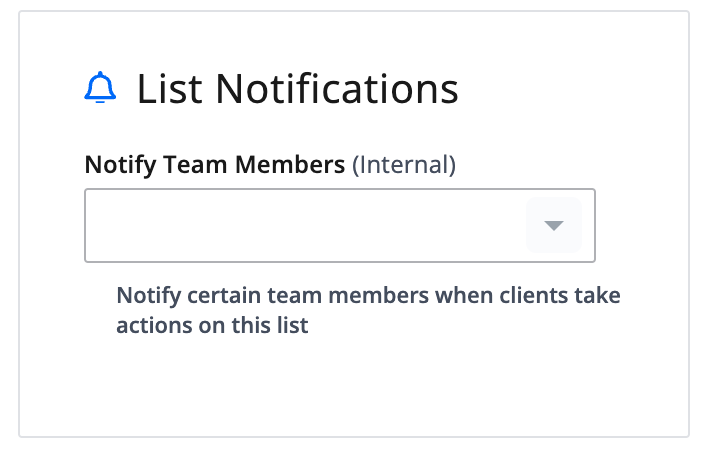Show options using the dropdown triangle icon
This screenshot has height=458, width=710.
[553, 225]
